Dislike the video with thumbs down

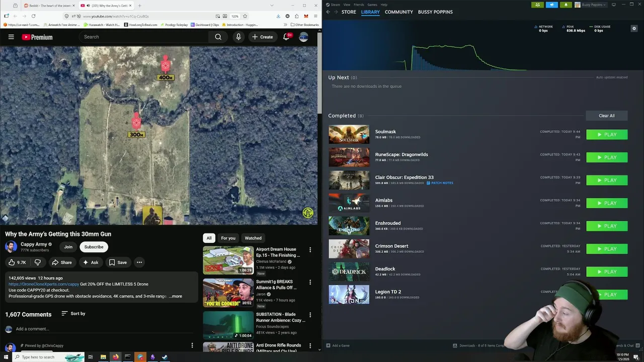[38, 262]
